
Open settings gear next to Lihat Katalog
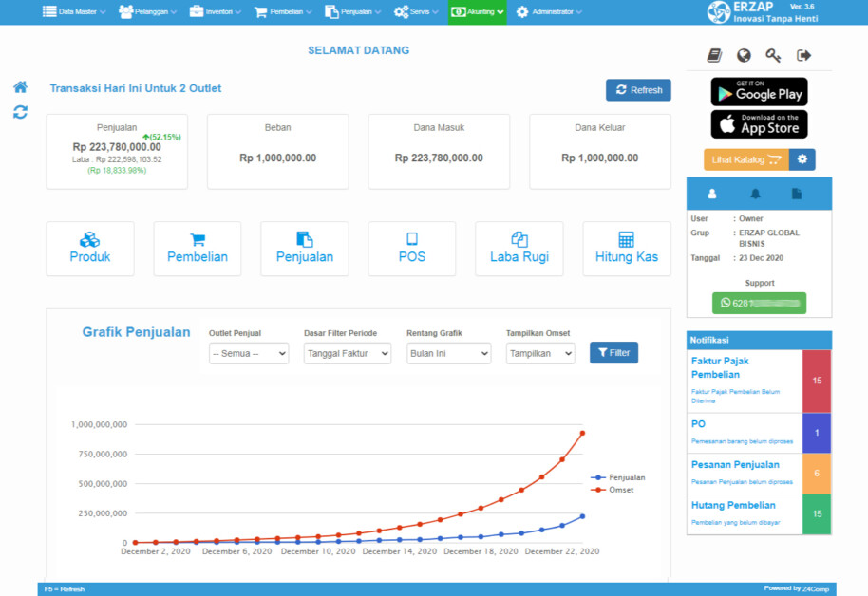click(802, 159)
